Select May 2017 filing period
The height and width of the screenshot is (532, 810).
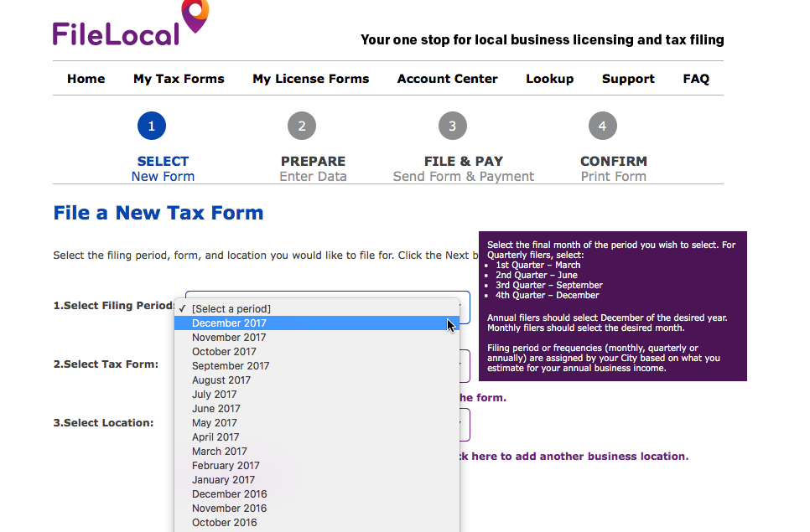click(317, 422)
